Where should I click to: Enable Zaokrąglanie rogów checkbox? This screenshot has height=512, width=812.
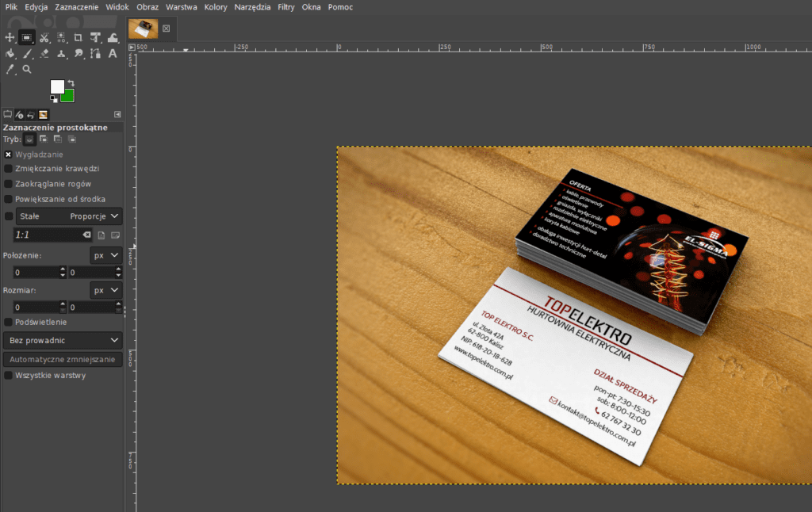coord(8,184)
